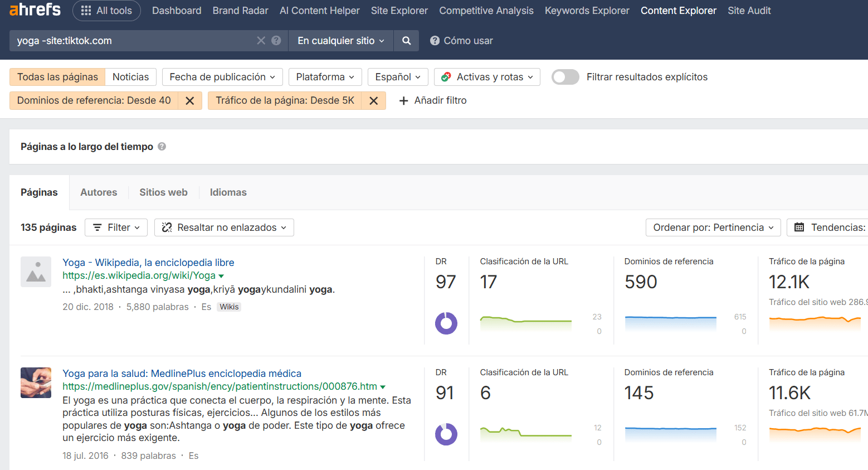Click the Wikipedia result placeholder thumbnail

click(x=36, y=272)
